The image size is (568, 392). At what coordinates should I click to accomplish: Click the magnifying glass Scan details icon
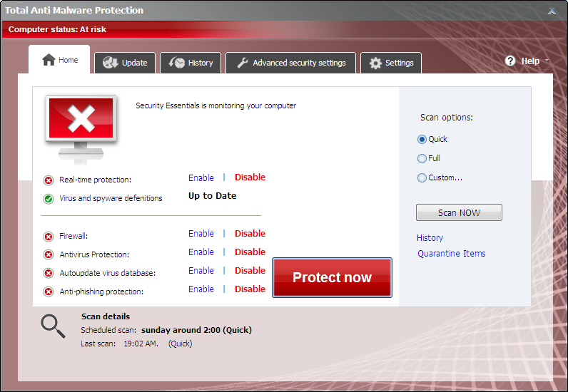click(x=53, y=326)
